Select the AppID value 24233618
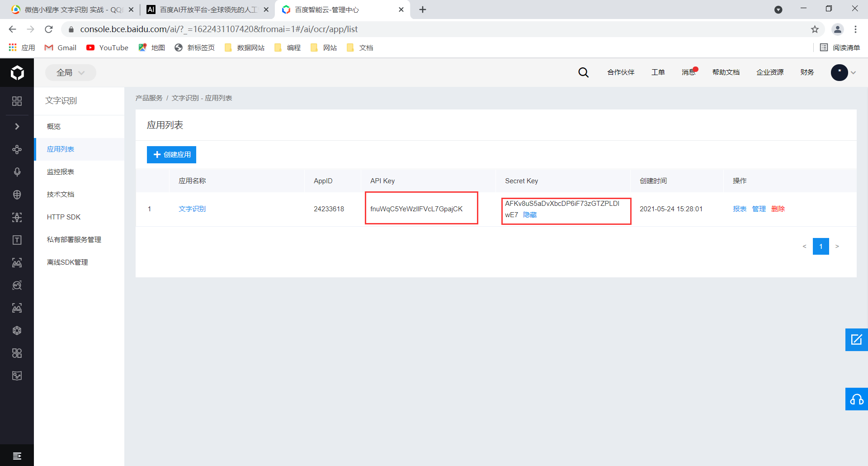Image resolution: width=868 pixels, height=466 pixels. pos(329,209)
